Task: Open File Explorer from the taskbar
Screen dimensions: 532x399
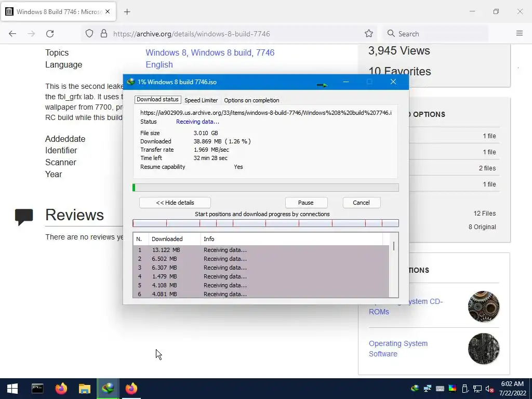Action: pyautogui.click(x=85, y=389)
